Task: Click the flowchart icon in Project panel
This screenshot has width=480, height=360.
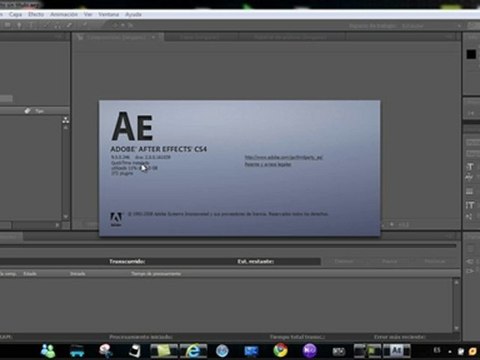Action: point(66,120)
